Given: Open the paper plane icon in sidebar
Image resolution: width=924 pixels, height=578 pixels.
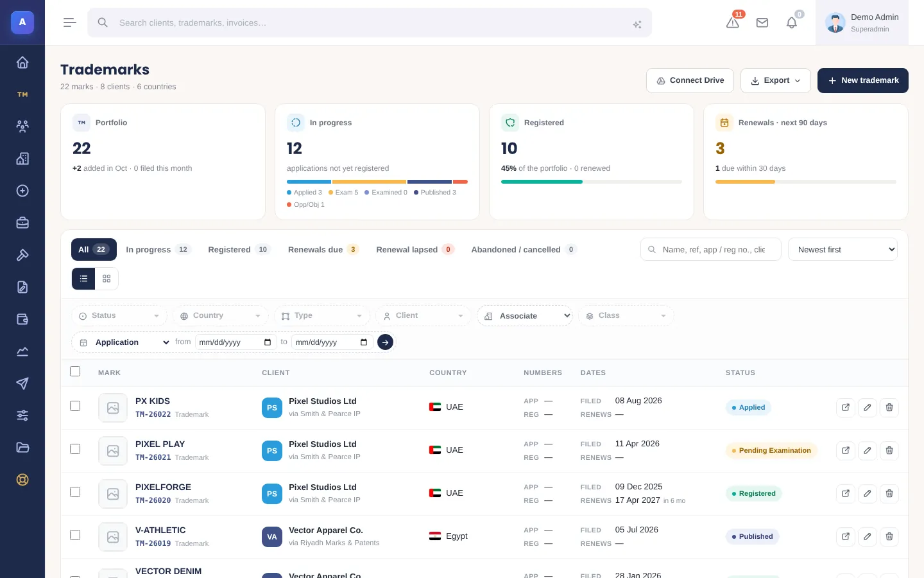Looking at the screenshot, I should 22,383.
